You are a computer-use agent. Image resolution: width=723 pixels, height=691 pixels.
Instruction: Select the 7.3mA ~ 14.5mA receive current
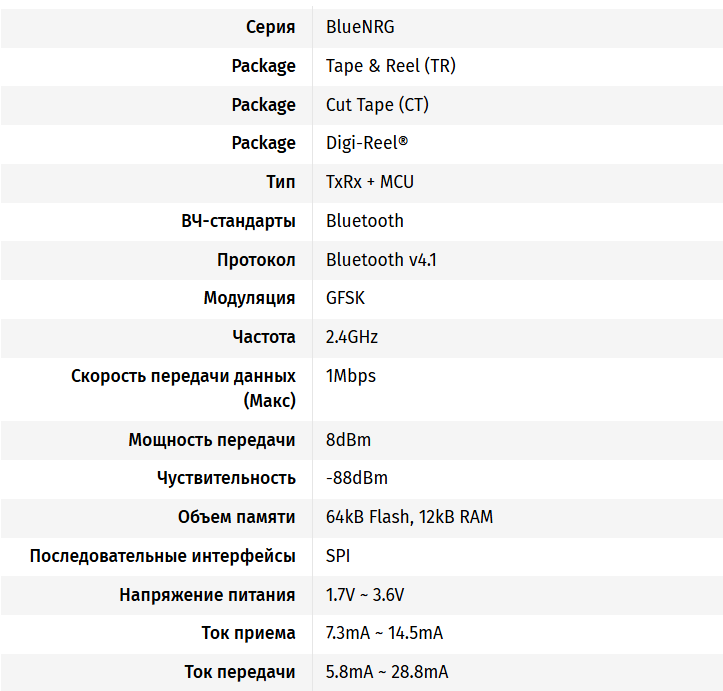pos(384,633)
